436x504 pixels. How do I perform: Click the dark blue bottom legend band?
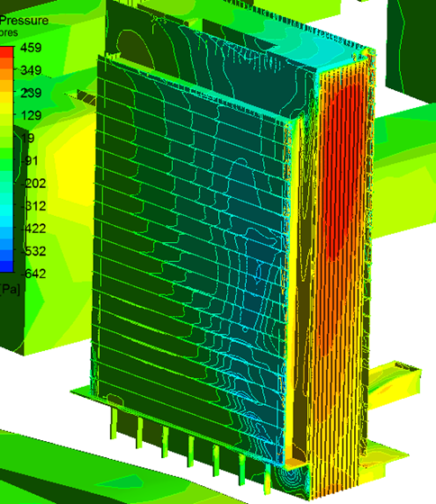[6, 266]
